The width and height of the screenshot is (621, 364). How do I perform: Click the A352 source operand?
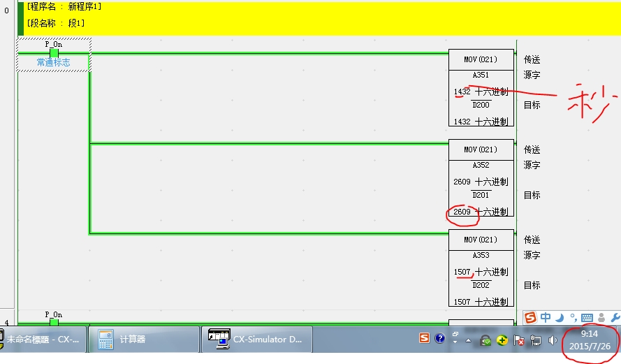click(x=481, y=165)
